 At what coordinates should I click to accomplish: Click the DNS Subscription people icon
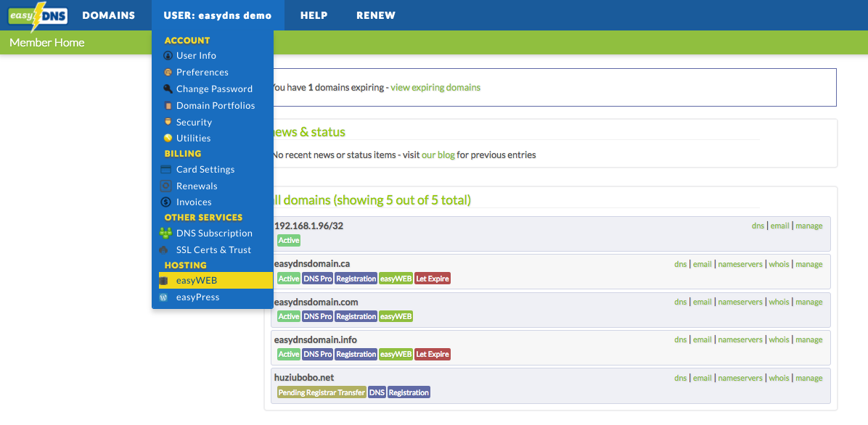165,233
